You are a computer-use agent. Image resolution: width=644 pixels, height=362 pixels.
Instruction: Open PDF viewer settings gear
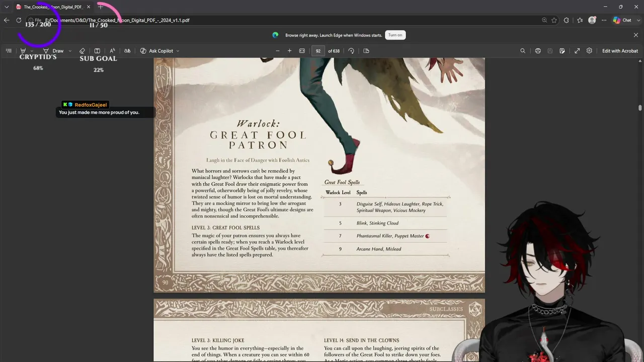(589, 51)
